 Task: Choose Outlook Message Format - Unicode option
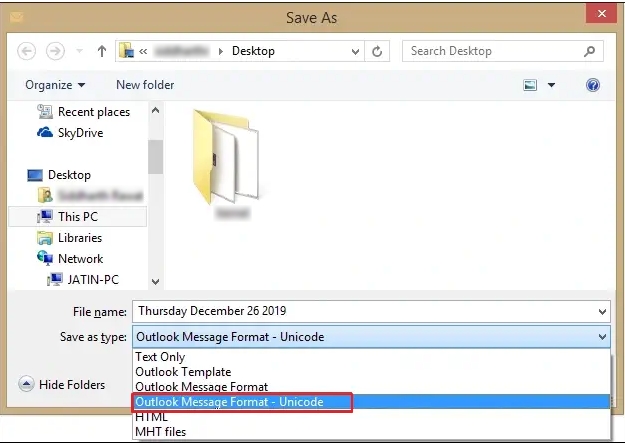click(371, 402)
